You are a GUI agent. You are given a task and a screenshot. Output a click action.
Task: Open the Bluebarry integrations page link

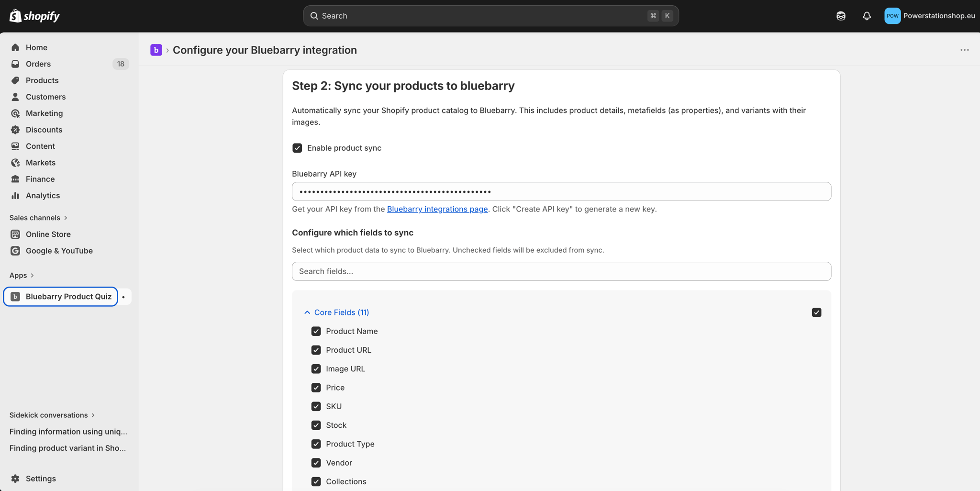(x=437, y=209)
